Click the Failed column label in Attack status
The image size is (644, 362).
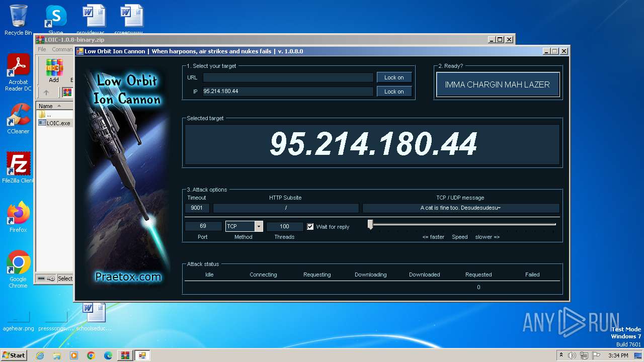[x=532, y=275]
